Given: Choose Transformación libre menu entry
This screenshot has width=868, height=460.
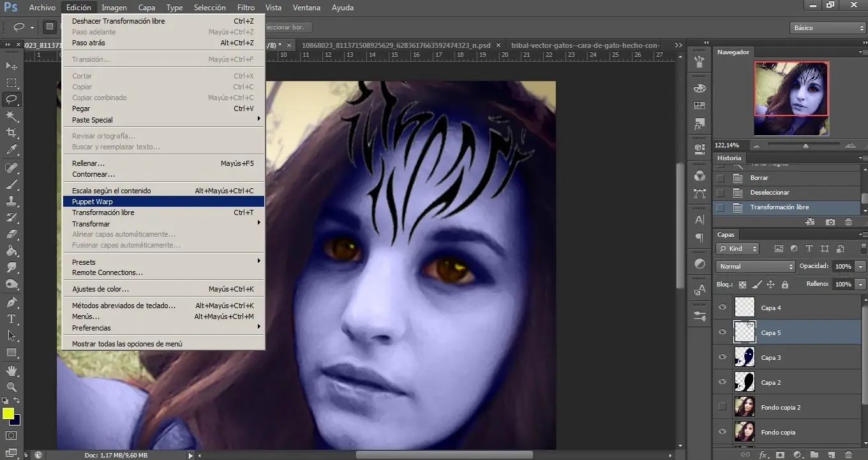Looking at the screenshot, I should pyautogui.click(x=163, y=212).
